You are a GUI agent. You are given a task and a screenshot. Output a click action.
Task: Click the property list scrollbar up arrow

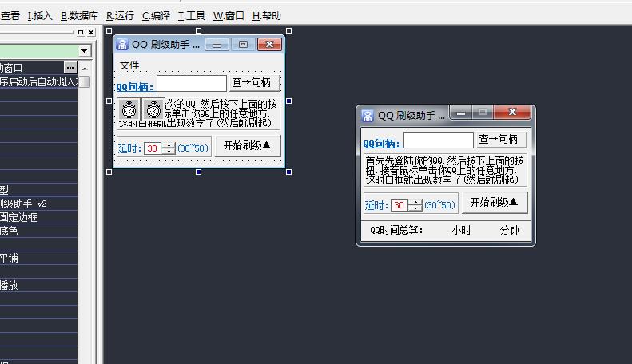[85, 69]
